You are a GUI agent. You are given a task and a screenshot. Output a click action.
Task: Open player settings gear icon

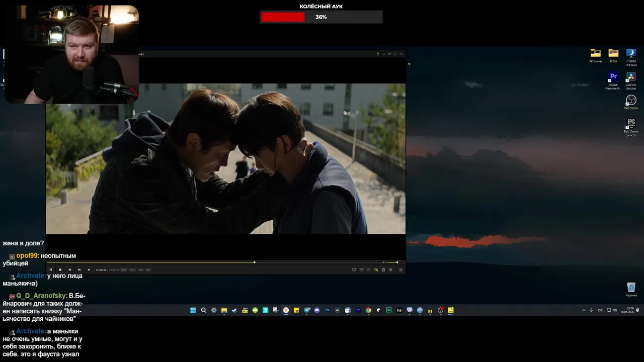coord(390,270)
